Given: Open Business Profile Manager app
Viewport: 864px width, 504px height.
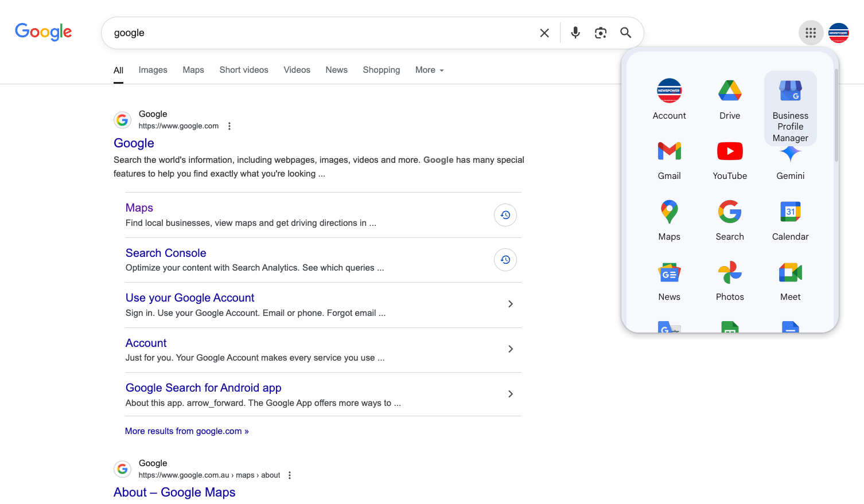Looking at the screenshot, I should pyautogui.click(x=790, y=108).
